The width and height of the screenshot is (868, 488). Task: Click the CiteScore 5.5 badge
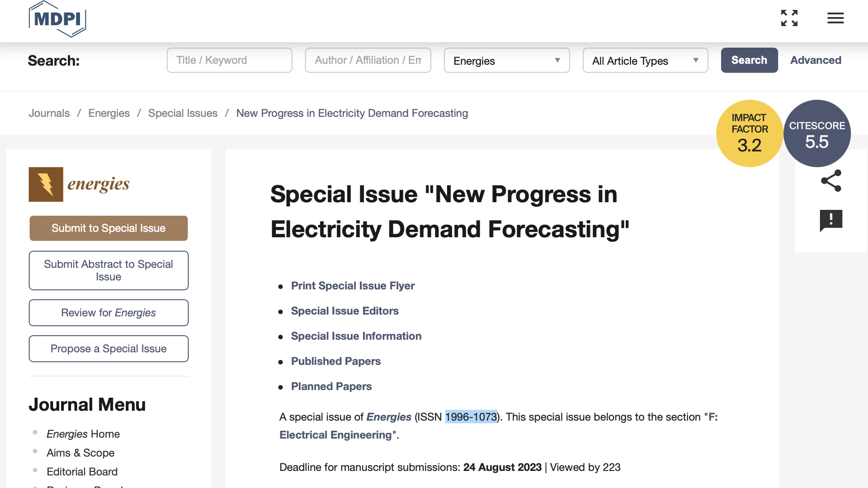pyautogui.click(x=817, y=133)
